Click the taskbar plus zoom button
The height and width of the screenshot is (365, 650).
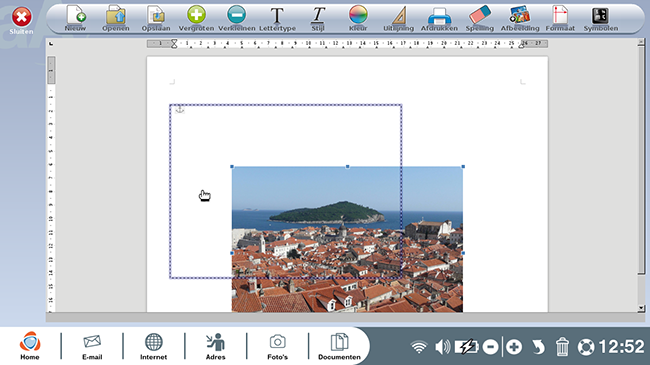(514, 347)
